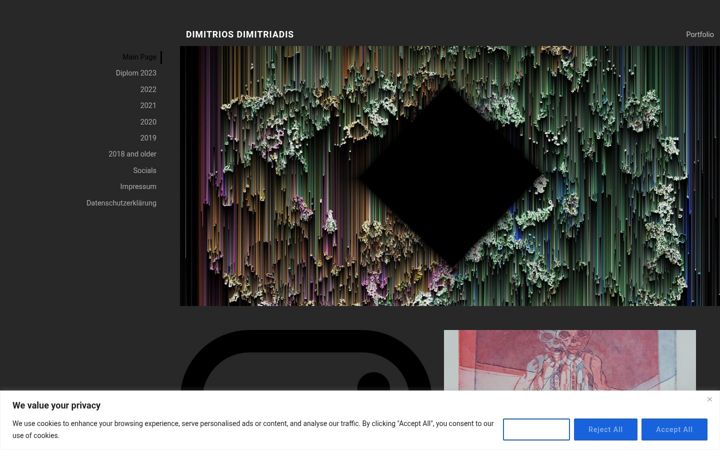Open the Impressum page

pyautogui.click(x=138, y=186)
